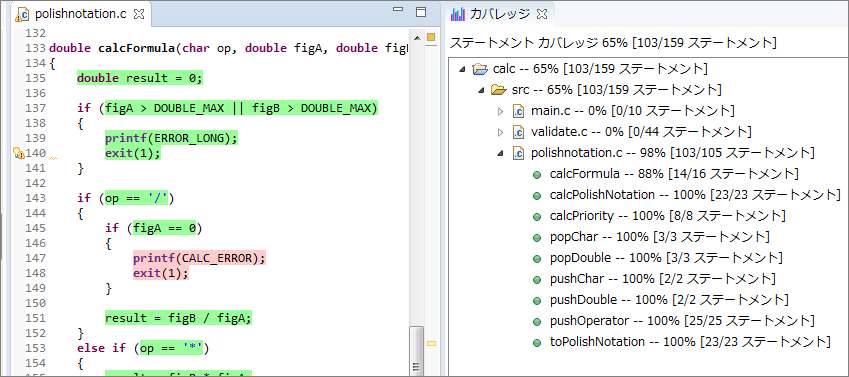Click the green dot beside calcPolishNotation
Screen dimensions: 849x377
tap(537, 196)
